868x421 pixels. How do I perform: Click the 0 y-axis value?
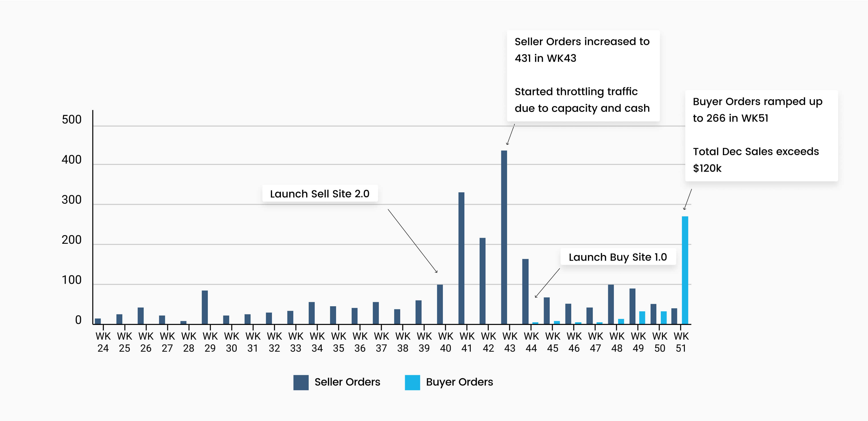pos(78,320)
